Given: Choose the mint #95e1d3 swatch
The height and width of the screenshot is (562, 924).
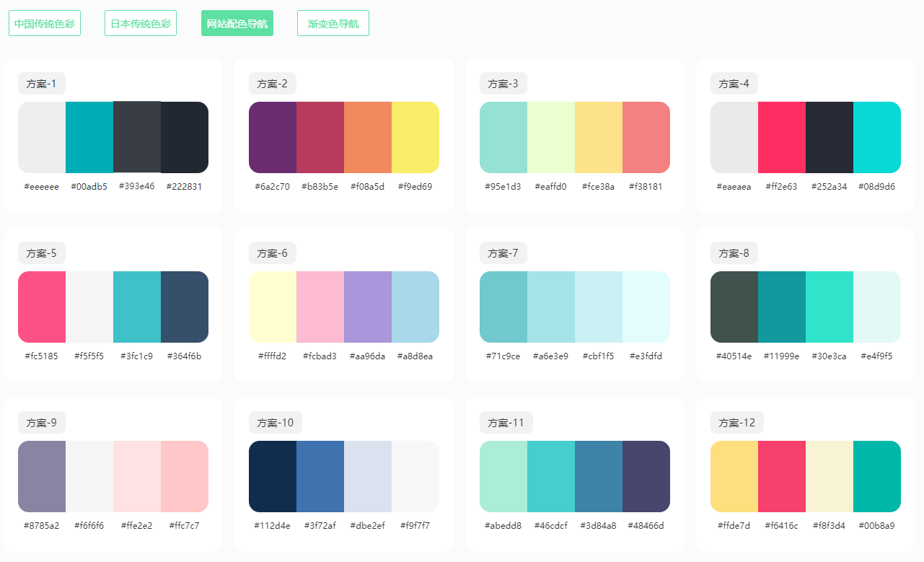Looking at the screenshot, I should [x=503, y=137].
